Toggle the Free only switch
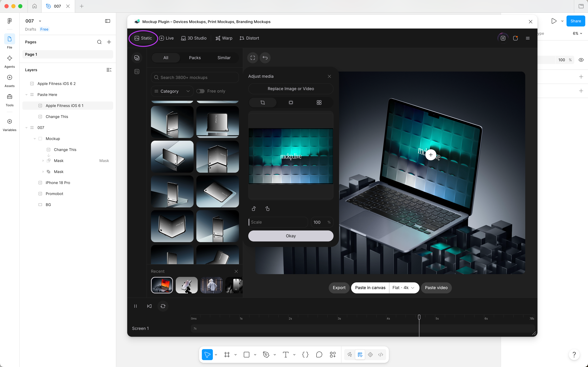This screenshot has height=367, width=588. click(200, 91)
